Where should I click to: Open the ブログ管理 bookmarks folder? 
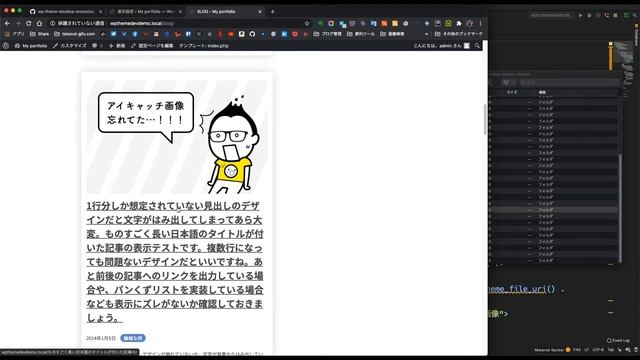[327, 34]
